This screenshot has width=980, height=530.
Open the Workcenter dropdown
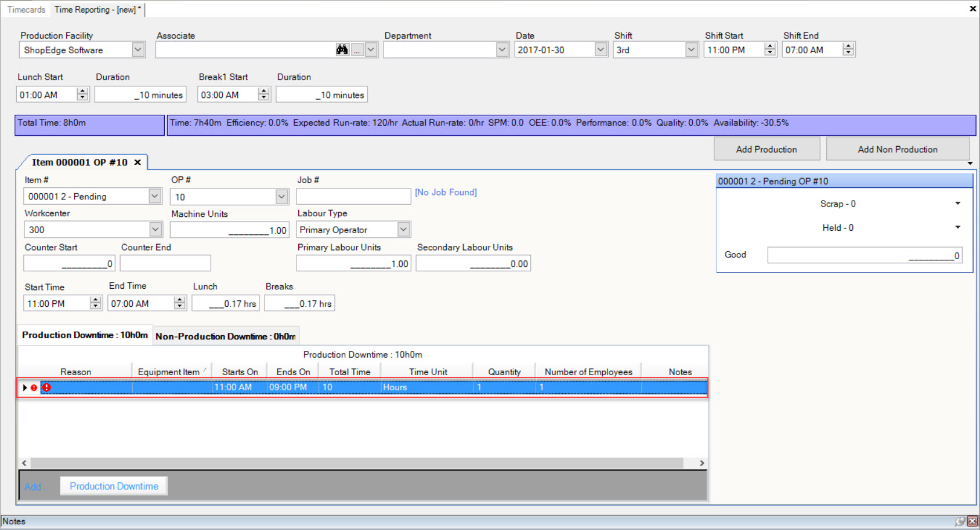155,230
